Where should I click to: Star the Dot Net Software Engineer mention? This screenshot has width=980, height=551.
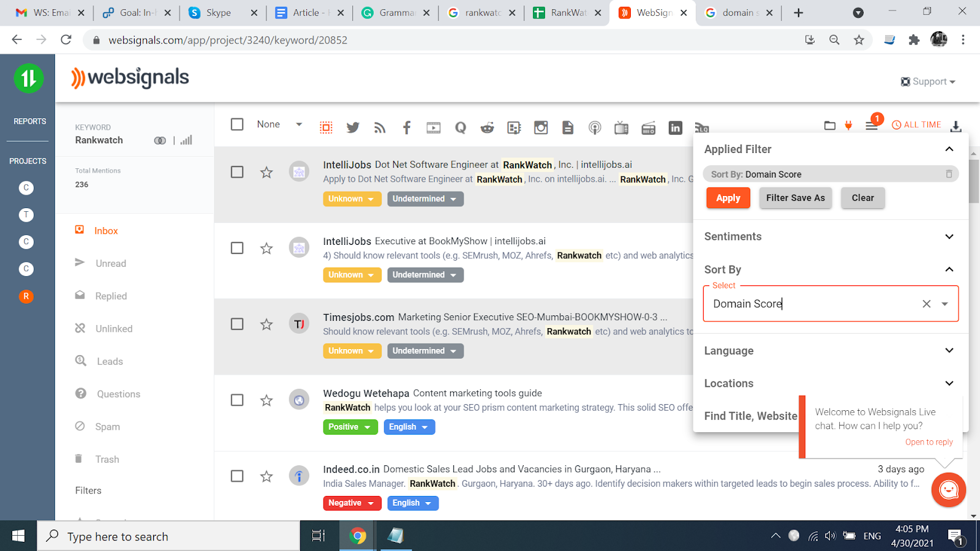pyautogui.click(x=266, y=173)
